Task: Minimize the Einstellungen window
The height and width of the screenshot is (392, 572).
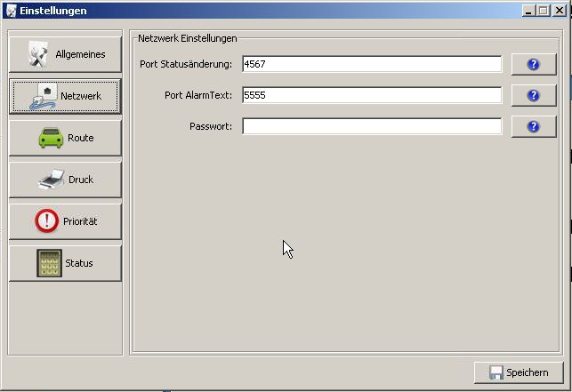Action: tap(529, 10)
